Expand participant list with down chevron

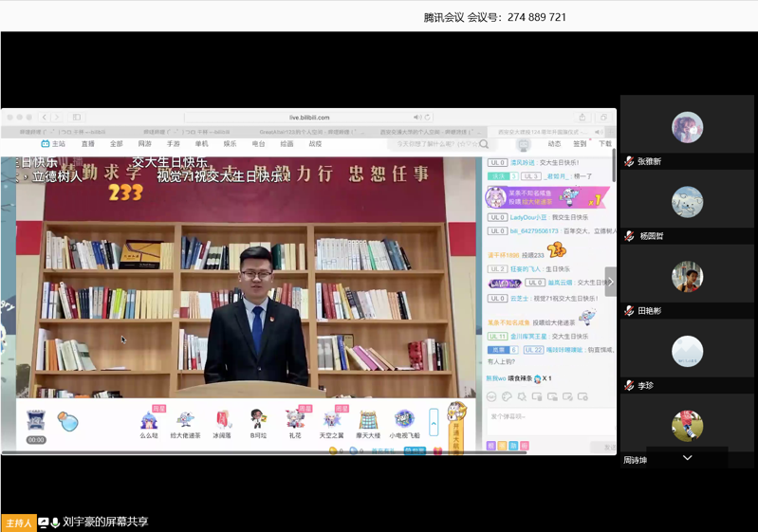point(687,458)
